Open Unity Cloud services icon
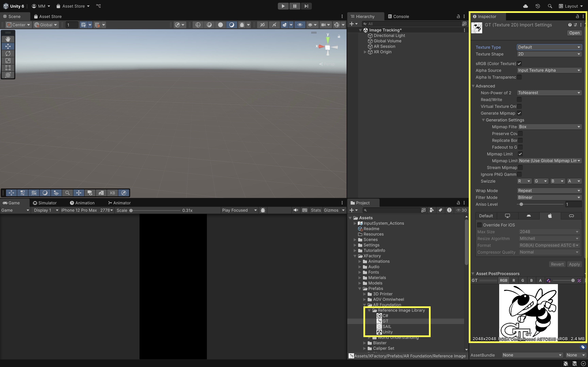Viewport: 588px width, 367px height. point(525,6)
